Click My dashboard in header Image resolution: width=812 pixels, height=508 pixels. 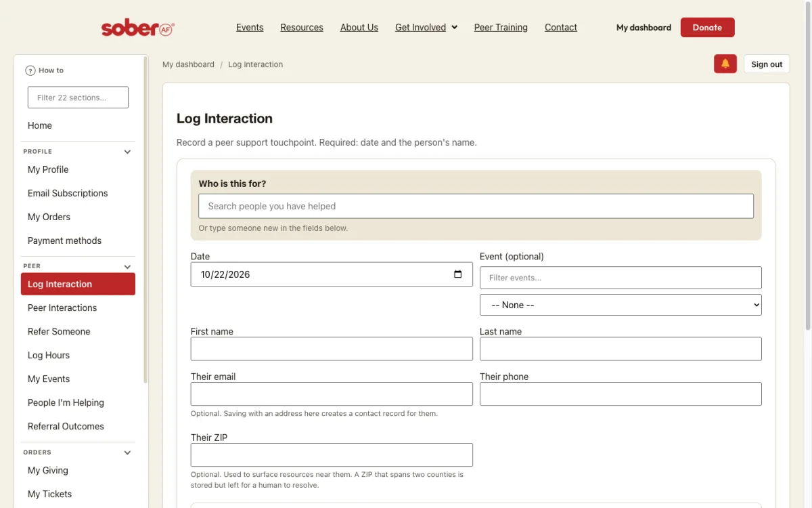[x=644, y=28]
